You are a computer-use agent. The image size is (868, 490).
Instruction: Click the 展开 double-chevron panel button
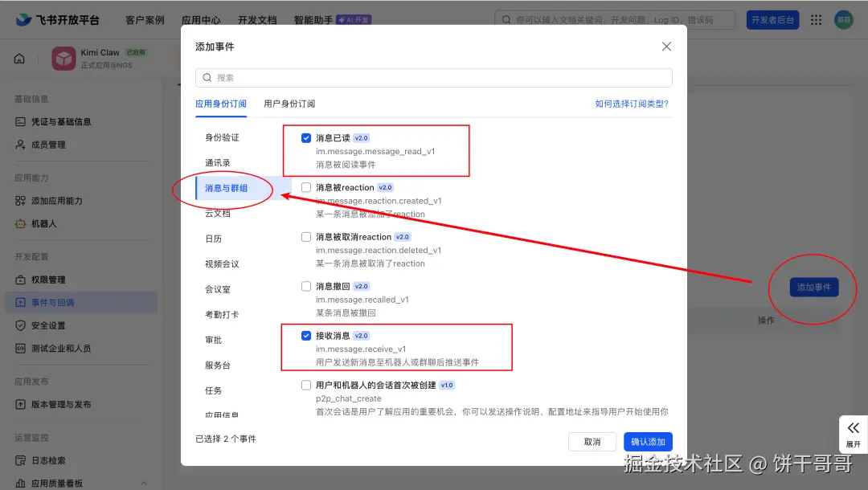tap(853, 434)
